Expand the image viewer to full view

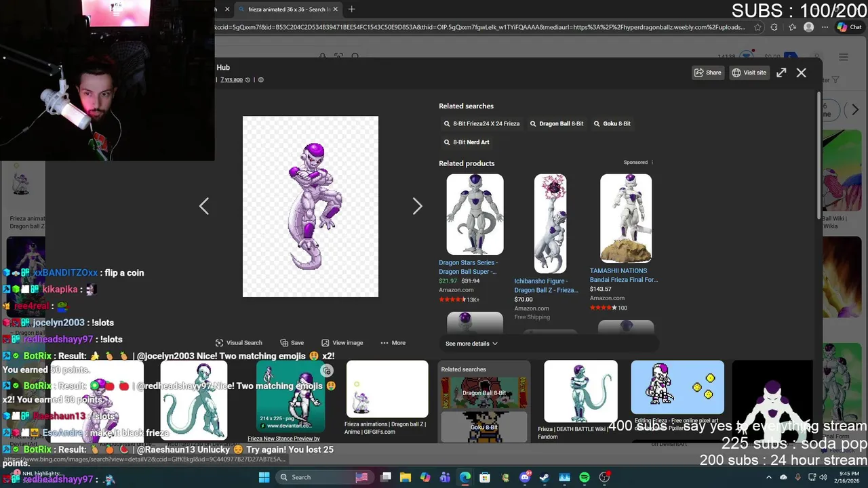[781, 73]
